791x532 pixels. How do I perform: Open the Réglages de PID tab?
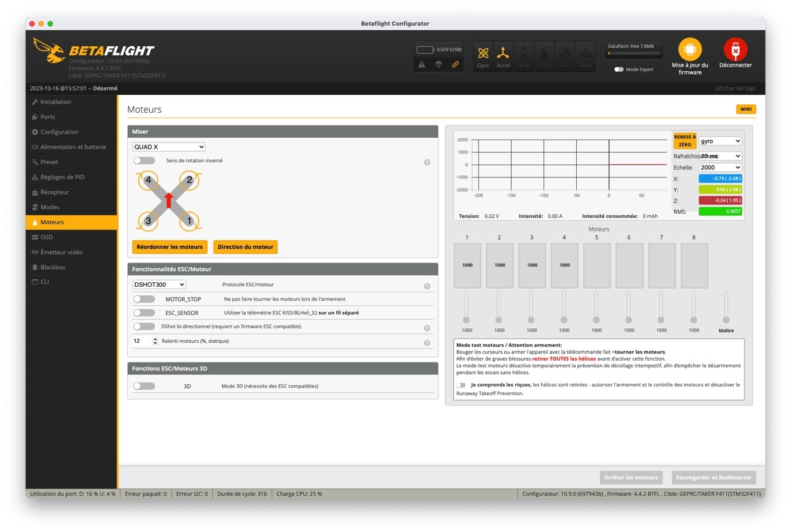pyautogui.click(x=71, y=177)
